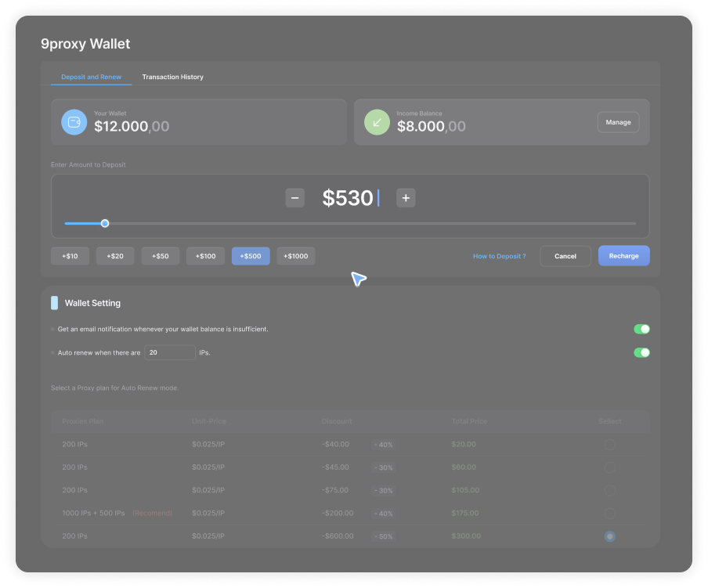Switch to the Transaction History tab
The image size is (708, 588).
(172, 78)
